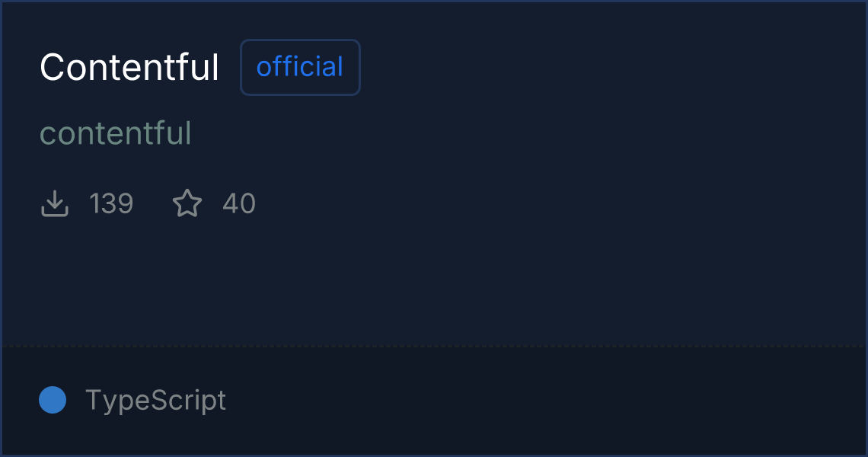The image size is (868, 457).
Task: Click the dotted divider above TypeScript
Action: tap(434, 347)
